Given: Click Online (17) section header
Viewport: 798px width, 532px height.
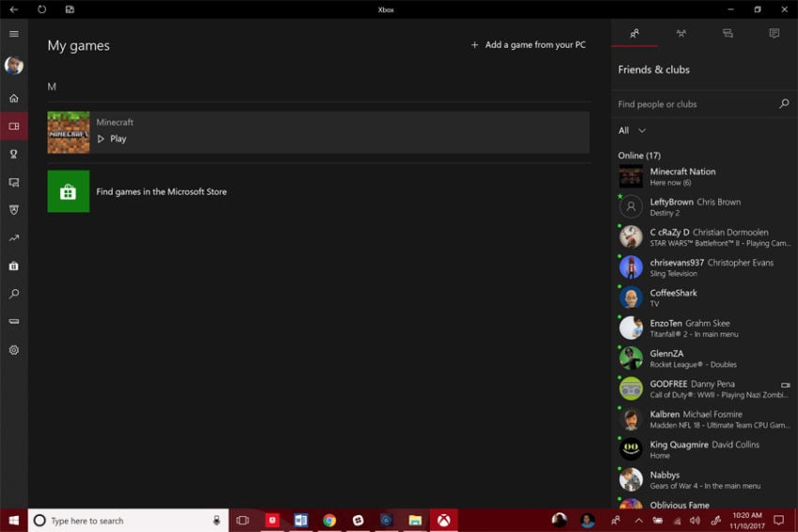Looking at the screenshot, I should coord(639,155).
